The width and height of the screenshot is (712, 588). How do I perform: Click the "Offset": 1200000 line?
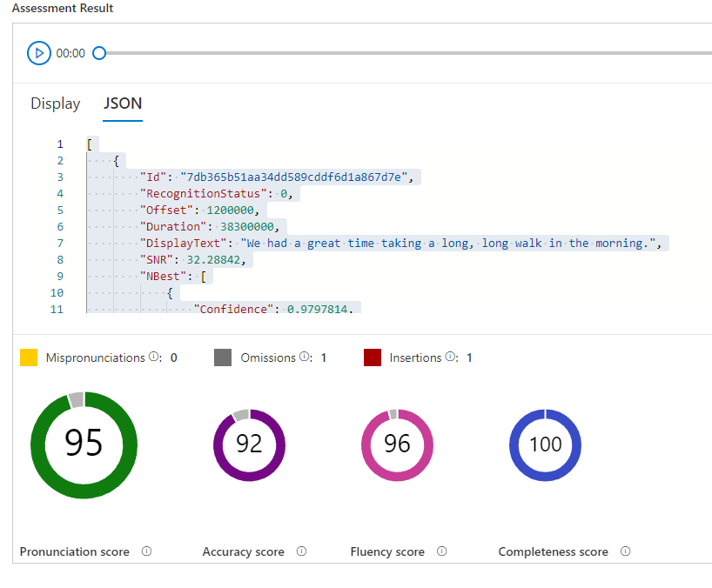pos(199,210)
